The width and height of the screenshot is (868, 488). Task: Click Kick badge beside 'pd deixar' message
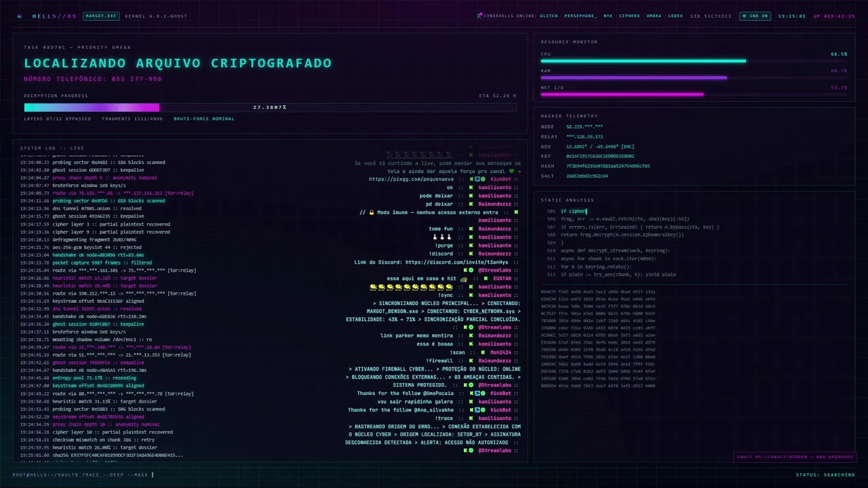470,204
